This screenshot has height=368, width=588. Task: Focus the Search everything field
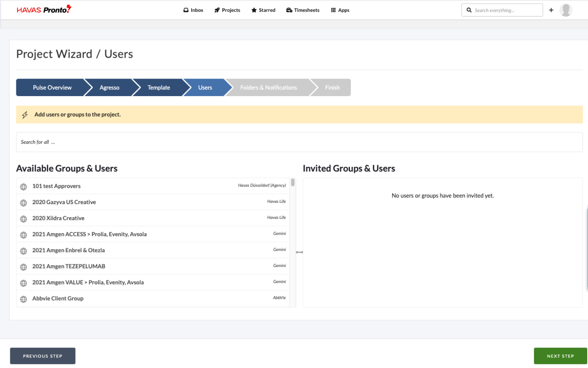502,10
